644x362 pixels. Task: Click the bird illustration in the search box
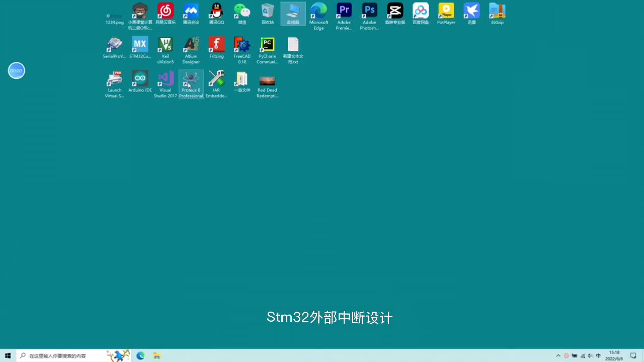tap(118, 355)
